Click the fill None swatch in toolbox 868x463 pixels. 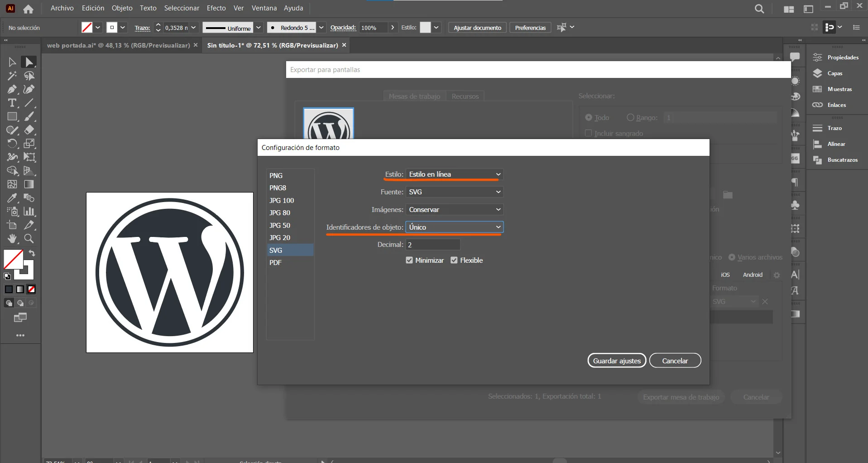point(31,289)
